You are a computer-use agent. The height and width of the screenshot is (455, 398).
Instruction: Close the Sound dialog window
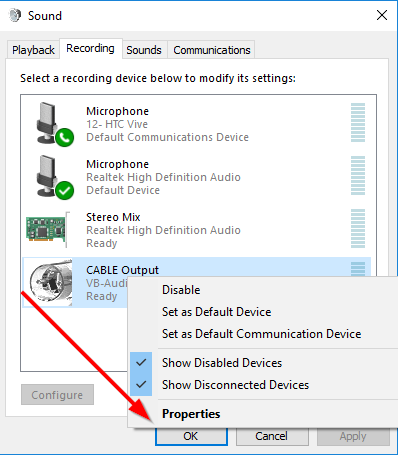click(382, 15)
